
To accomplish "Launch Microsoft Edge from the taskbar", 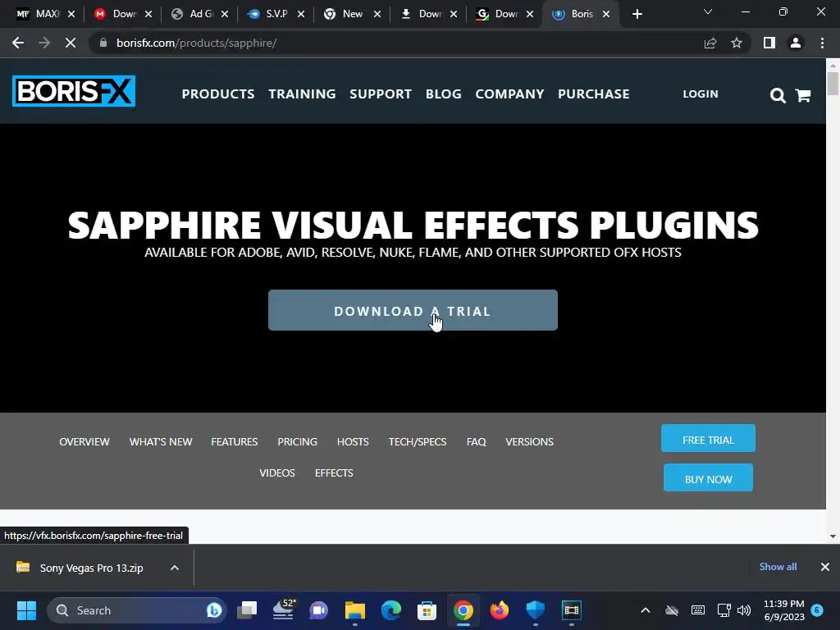I will tap(391, 610).
